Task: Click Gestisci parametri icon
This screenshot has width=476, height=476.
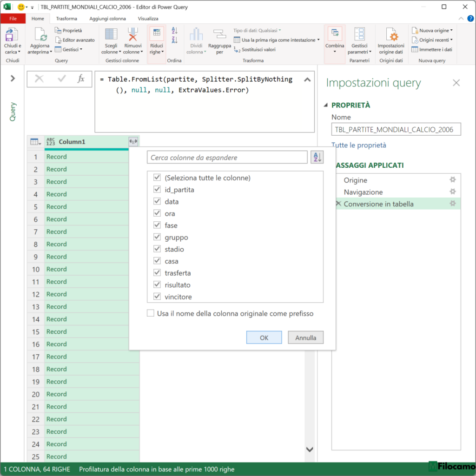Action: [359, 34]
